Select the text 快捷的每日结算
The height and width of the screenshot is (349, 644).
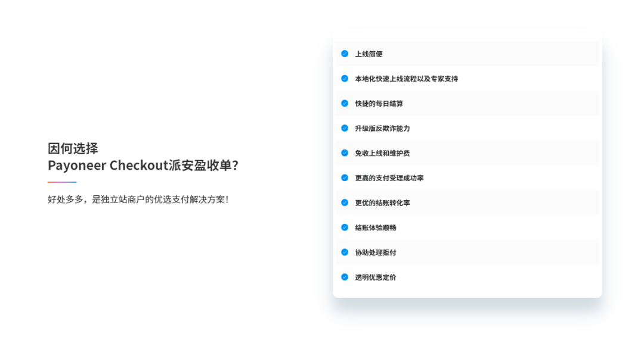tap(379, 104)
